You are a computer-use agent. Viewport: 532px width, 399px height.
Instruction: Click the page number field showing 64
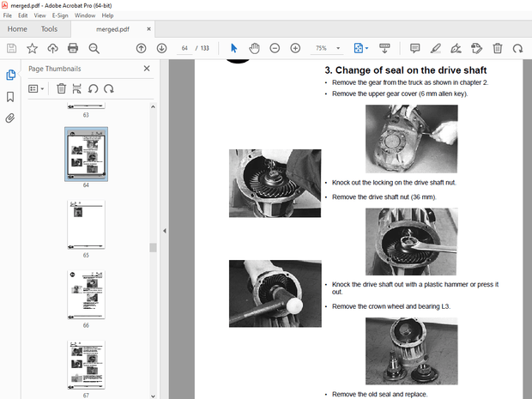pos(184,48)
